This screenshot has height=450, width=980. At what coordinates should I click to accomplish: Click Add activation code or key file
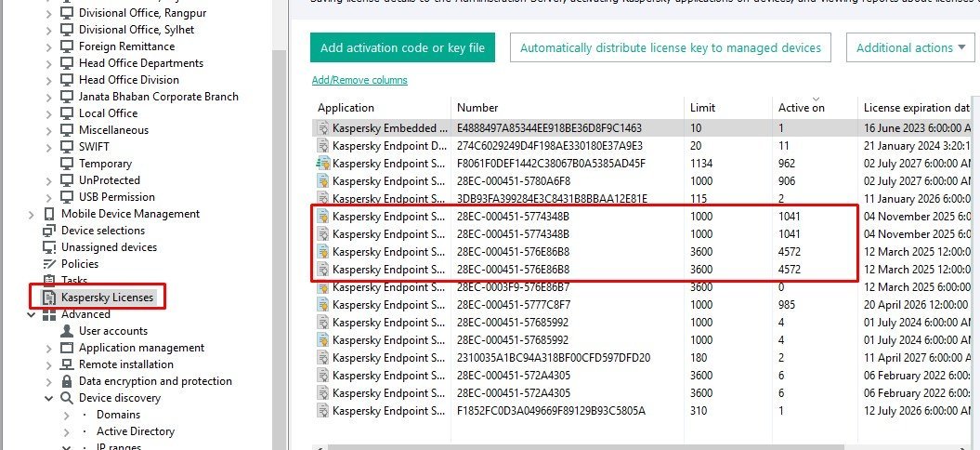click(402, 47)
